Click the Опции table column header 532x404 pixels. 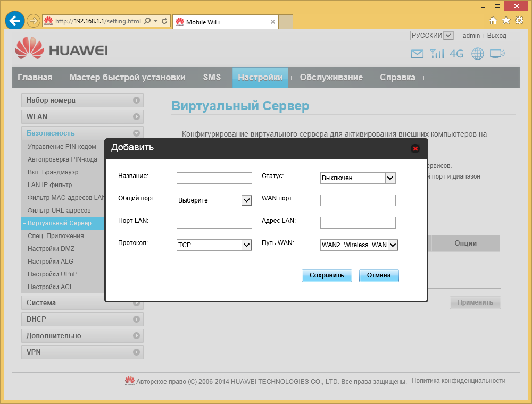pos(465,243)
